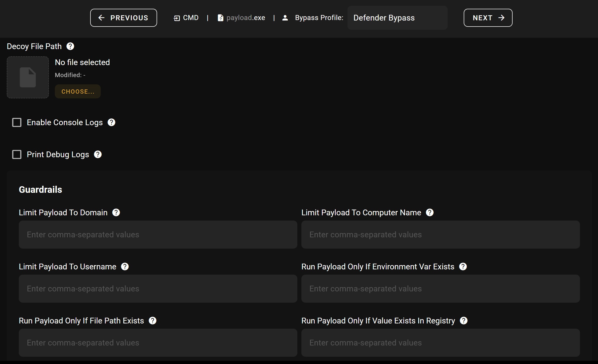Show help for Print Debug Logs

pos(98,154)
